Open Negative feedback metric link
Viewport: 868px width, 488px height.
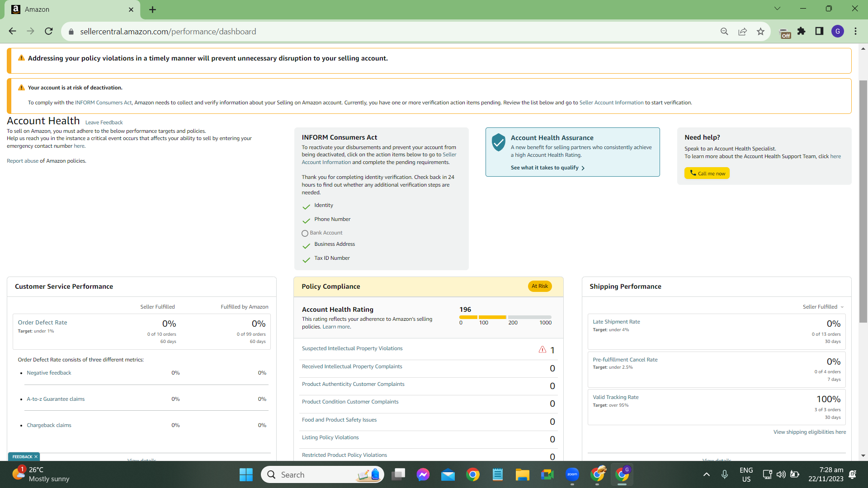coord(49,373)
